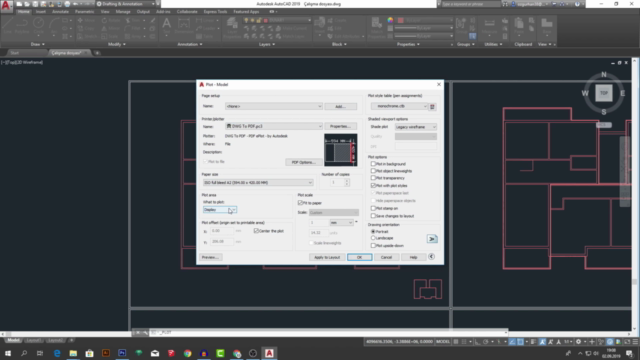Screen dimensions: 640x360
Task: Open the Page setup Name dropdown
Action: point(273,106)
